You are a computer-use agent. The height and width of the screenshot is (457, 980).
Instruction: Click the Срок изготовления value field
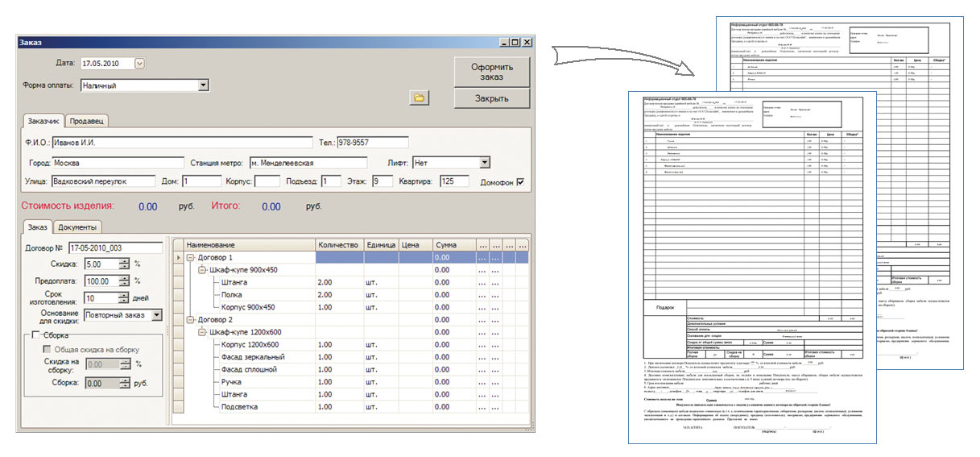coord(101,297)
